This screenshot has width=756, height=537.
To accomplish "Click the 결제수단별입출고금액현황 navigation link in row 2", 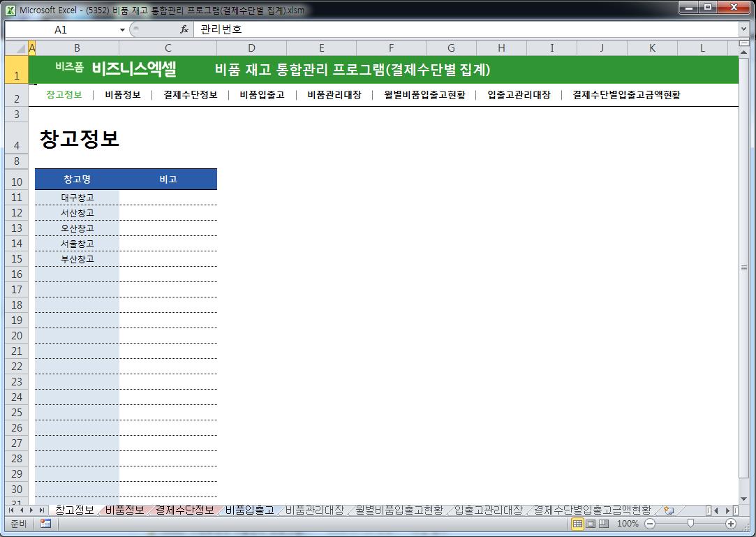I will (x=626, y=94).
